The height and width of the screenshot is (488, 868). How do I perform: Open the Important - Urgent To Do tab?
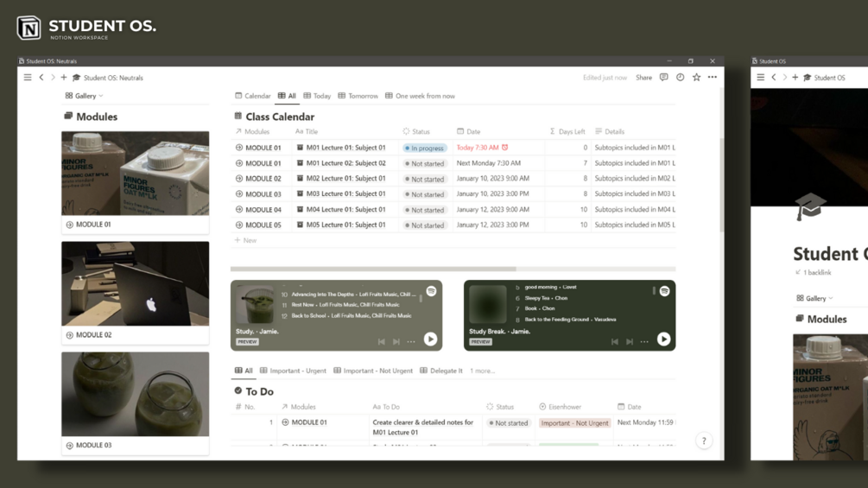(x=293, y=371)
